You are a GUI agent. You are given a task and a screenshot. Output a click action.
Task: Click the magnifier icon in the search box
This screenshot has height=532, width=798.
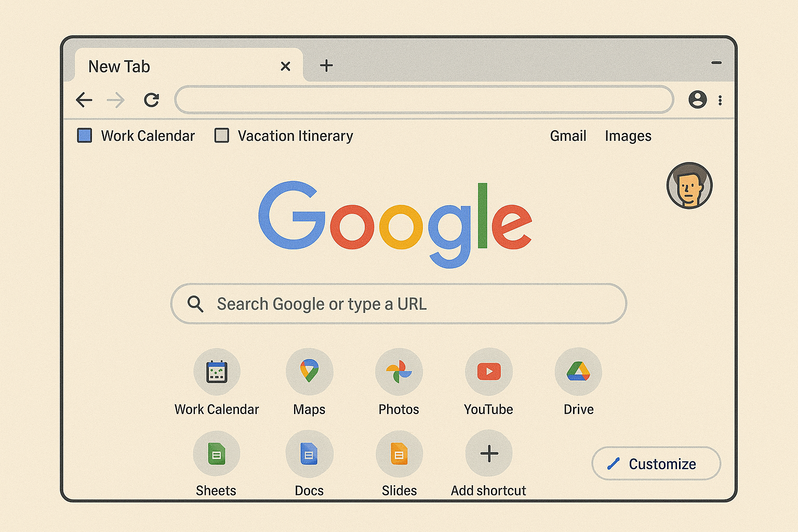[195, 303]
